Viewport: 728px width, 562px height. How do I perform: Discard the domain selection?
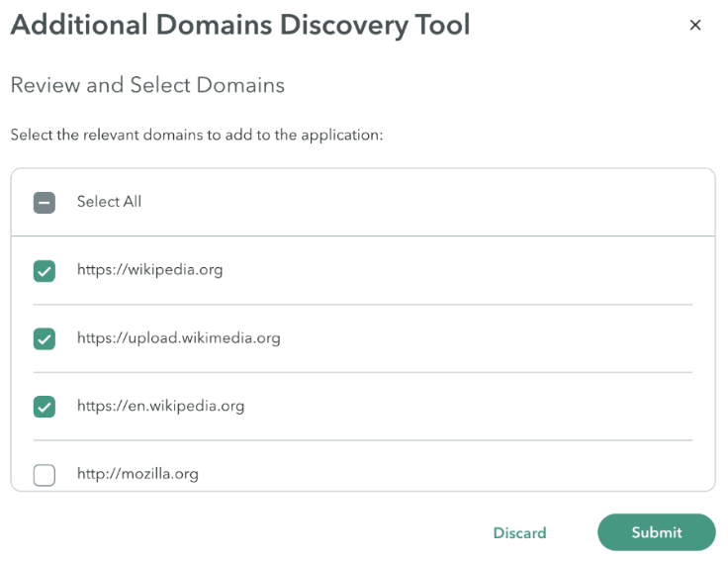point(519,532)
